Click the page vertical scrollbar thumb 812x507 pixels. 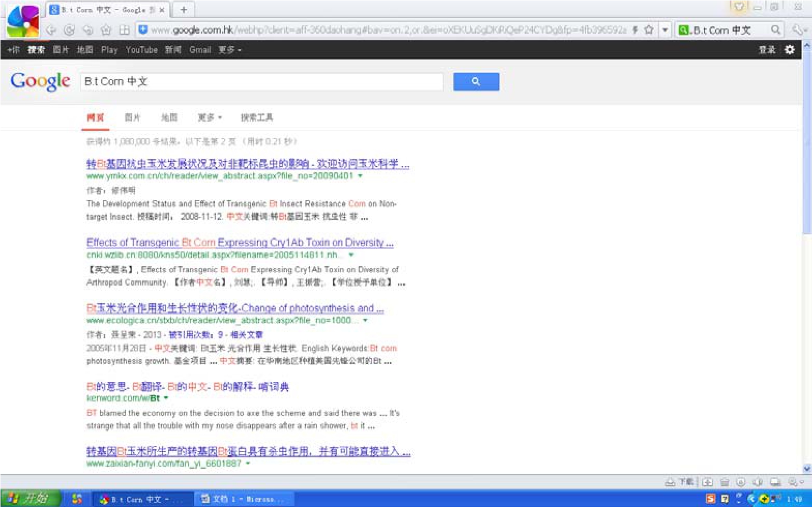point(807,142)
